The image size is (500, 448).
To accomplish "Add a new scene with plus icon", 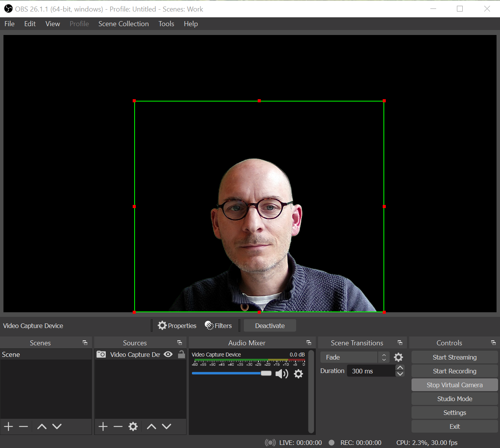I will (x=8, y=426).
